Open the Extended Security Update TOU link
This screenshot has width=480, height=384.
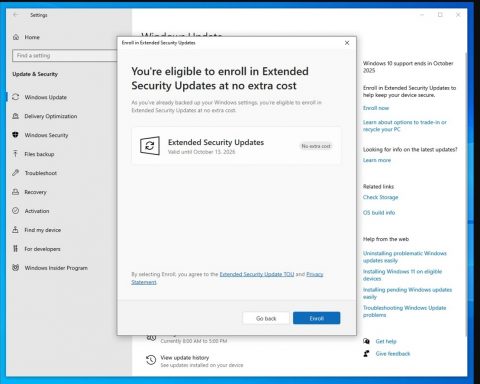click(257, 274)
